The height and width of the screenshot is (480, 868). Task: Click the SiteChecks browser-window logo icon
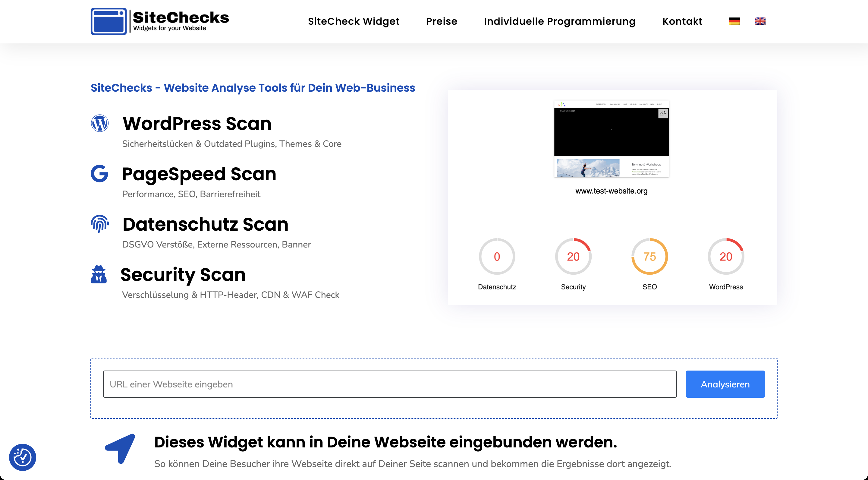tap(108, 21)
